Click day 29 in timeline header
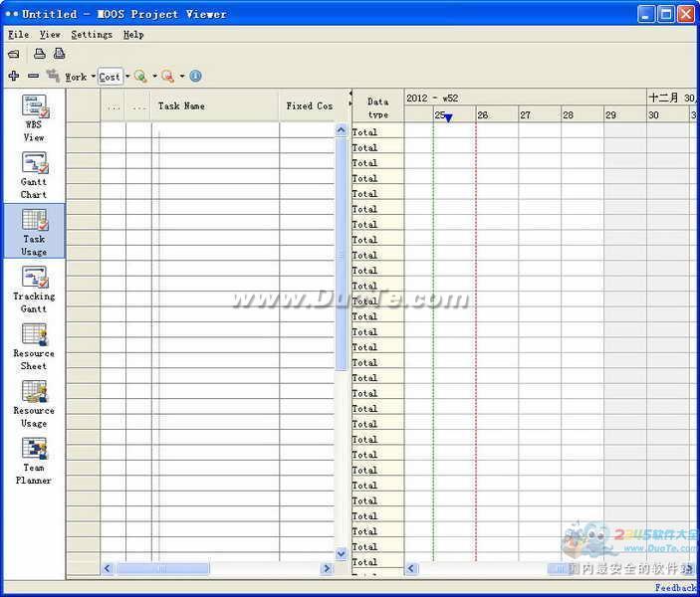 coord(625,114)
